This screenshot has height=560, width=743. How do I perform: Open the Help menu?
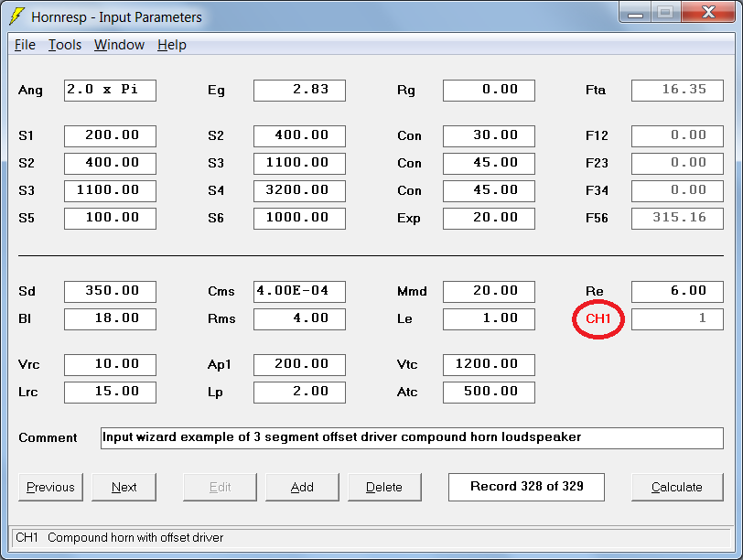(171, 45)
